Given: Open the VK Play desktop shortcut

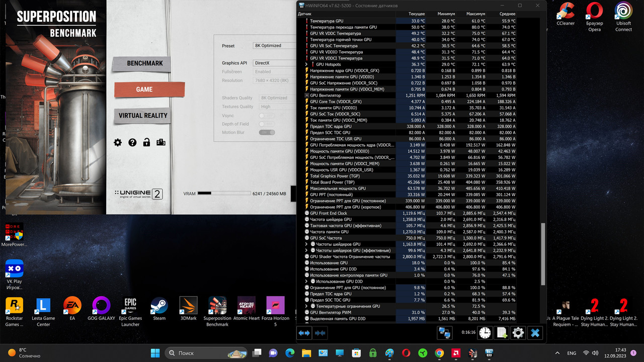Looking at the screenshot, I should tap(14, 275).
